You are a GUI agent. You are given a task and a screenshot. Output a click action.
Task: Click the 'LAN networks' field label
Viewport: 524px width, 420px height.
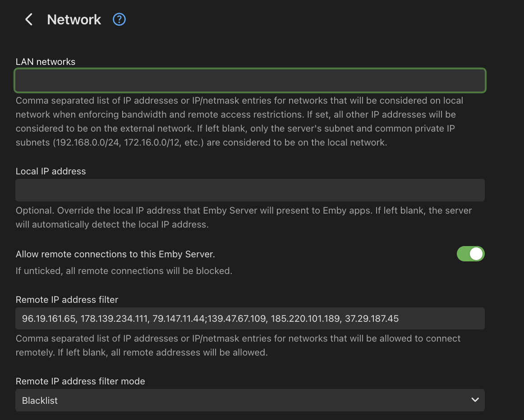(46, 62)
